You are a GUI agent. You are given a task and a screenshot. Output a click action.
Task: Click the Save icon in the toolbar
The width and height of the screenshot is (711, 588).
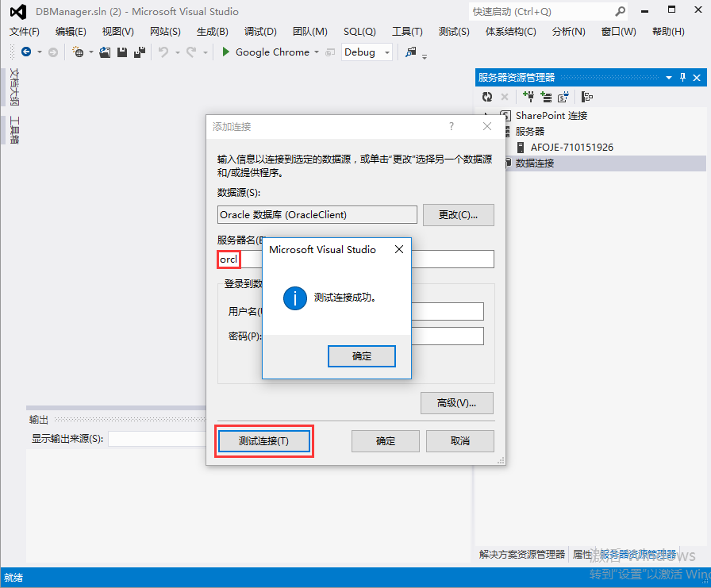(121, 51)
